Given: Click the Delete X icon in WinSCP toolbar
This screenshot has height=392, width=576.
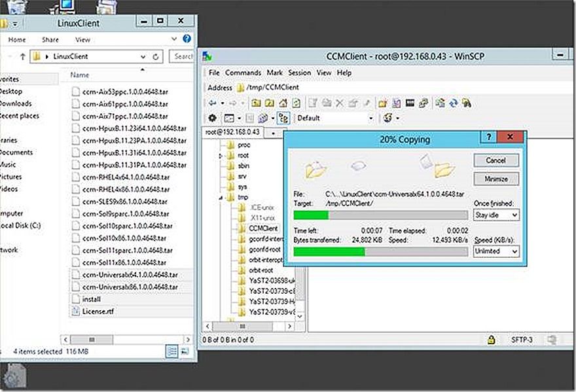Looking at the screenshot, I should 340,103.
